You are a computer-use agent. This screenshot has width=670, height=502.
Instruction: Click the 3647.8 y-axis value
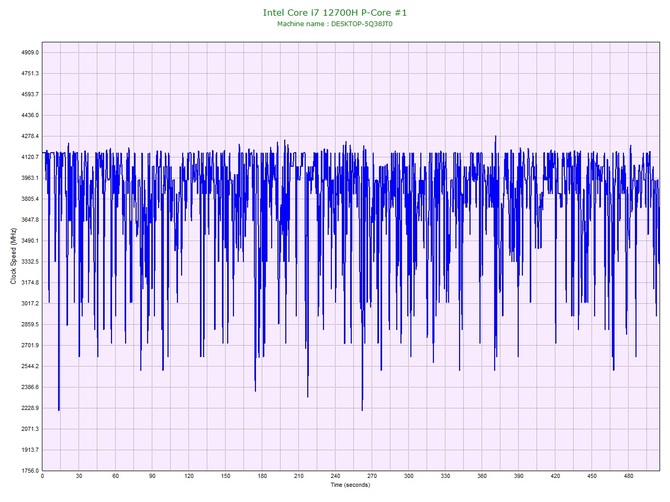click(30, 220)
